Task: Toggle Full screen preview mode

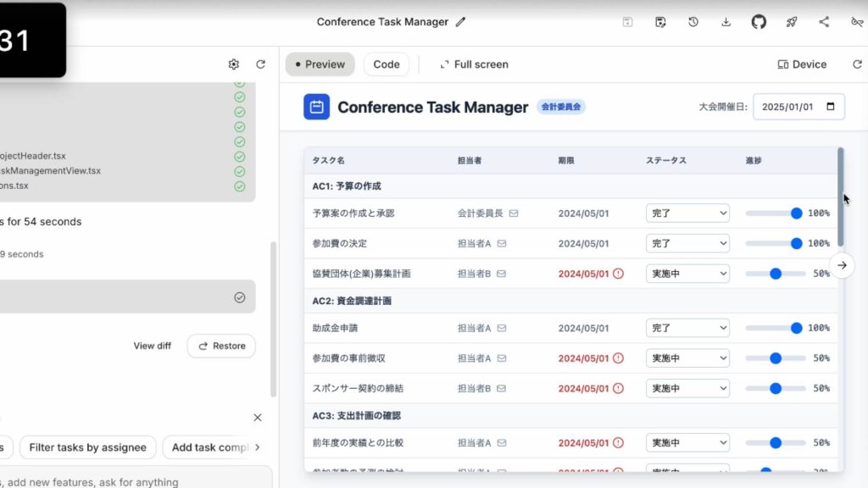Action: [x=474, y=64]
